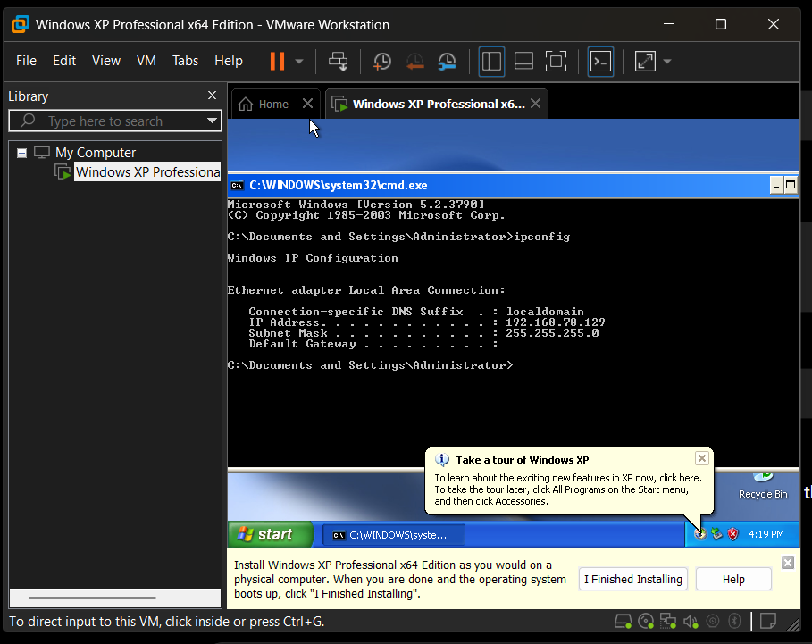
Task: Click the sound card status bar icon
Action: [691, 621]
